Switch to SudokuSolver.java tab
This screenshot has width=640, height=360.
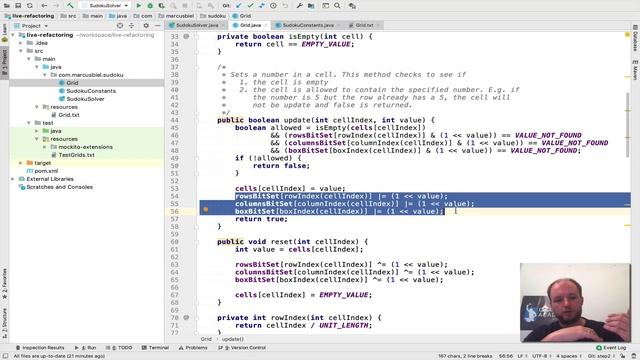(x=197, y=25)
